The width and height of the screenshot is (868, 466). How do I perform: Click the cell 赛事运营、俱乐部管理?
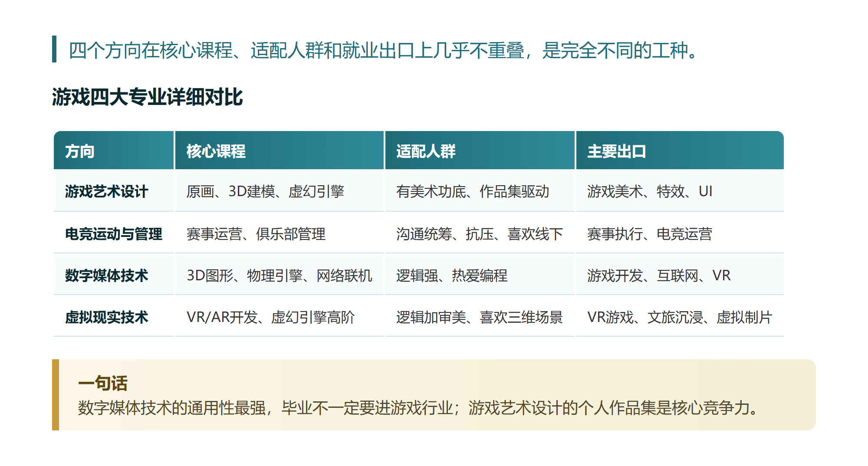pyautogui.click(x=279, y=233)
